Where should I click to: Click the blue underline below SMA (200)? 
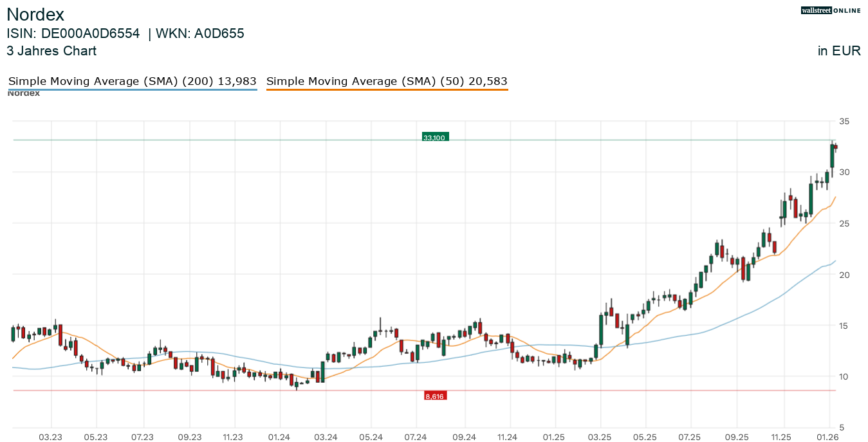(132, 89)
